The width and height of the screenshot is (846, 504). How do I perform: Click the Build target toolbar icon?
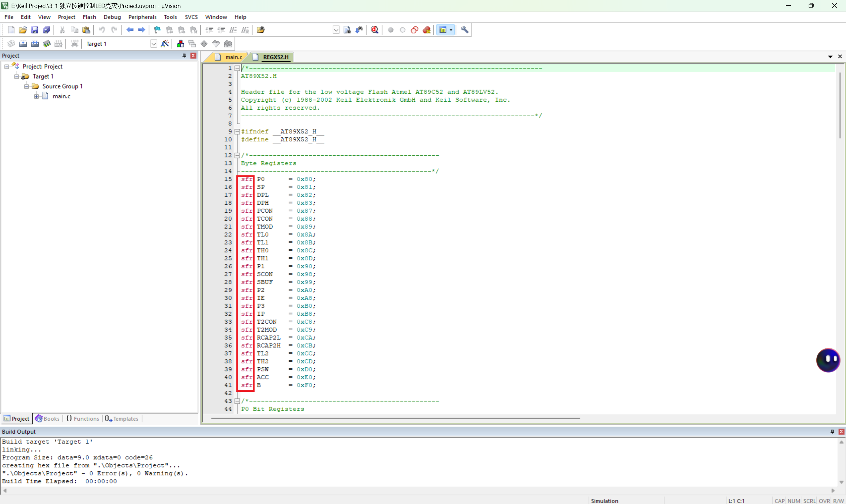coord(23,44)
